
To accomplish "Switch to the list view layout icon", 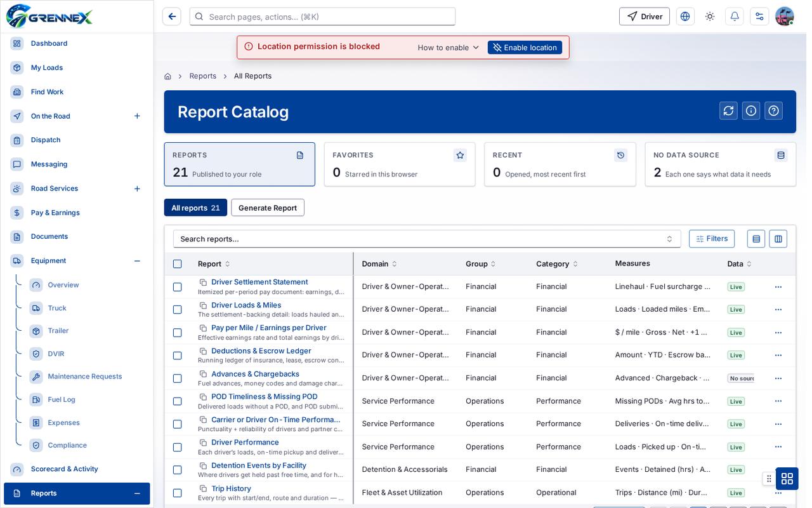I will coord(756,239).
